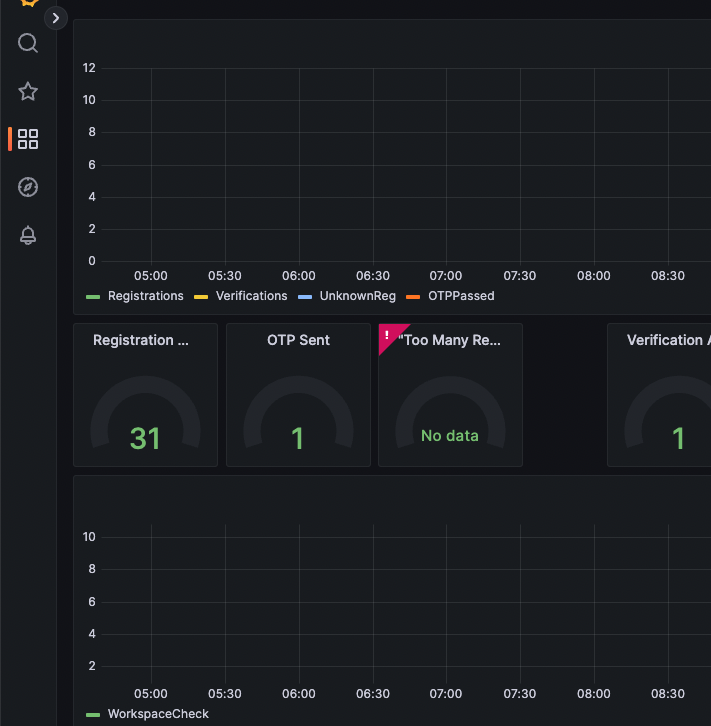Open Starred dashboards star icon
Viewport: 711px width, 726px height.
(28, 91)
